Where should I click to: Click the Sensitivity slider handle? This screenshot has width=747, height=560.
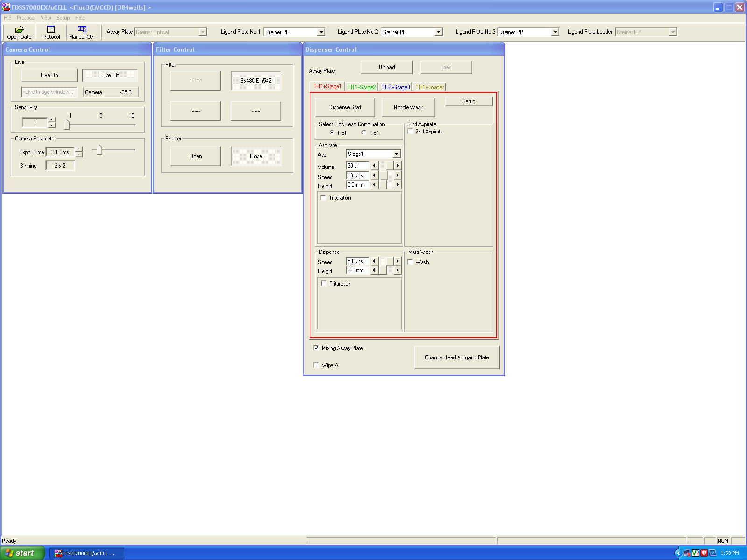(67, 125)
